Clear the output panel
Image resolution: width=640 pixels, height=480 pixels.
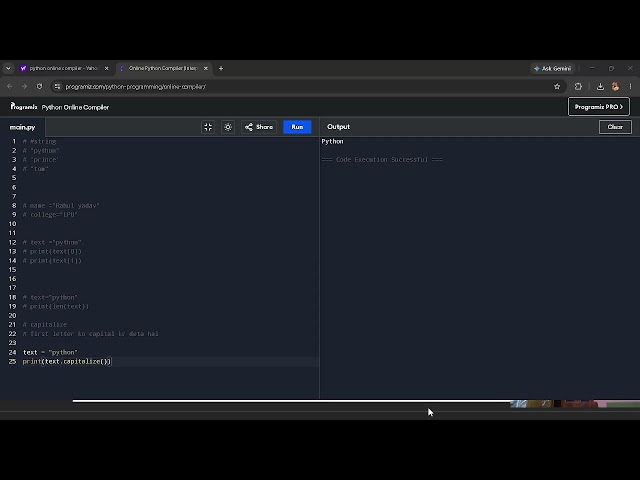[x=615, y=127]
